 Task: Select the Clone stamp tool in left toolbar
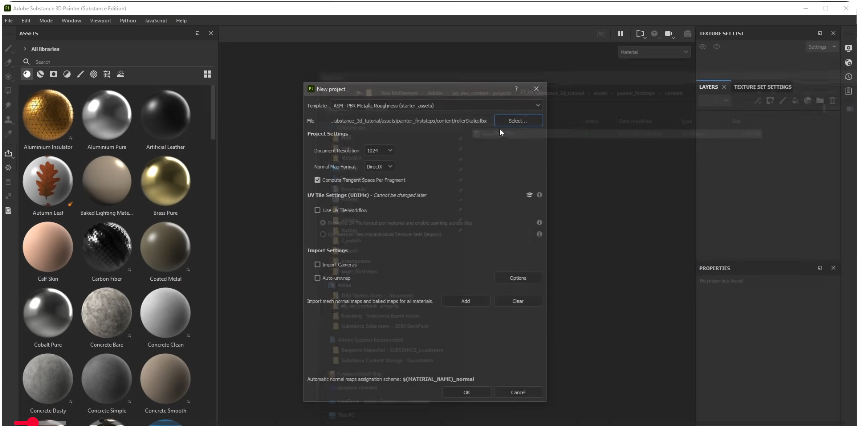[8, 119]
